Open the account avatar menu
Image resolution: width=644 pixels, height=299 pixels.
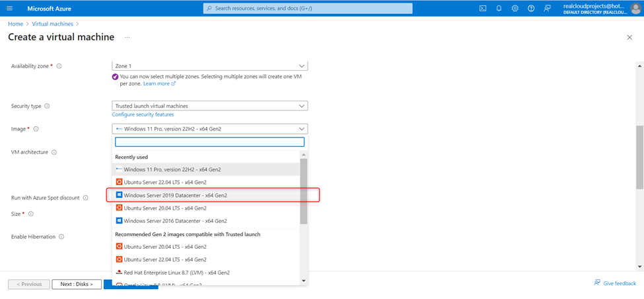point(635,8)
